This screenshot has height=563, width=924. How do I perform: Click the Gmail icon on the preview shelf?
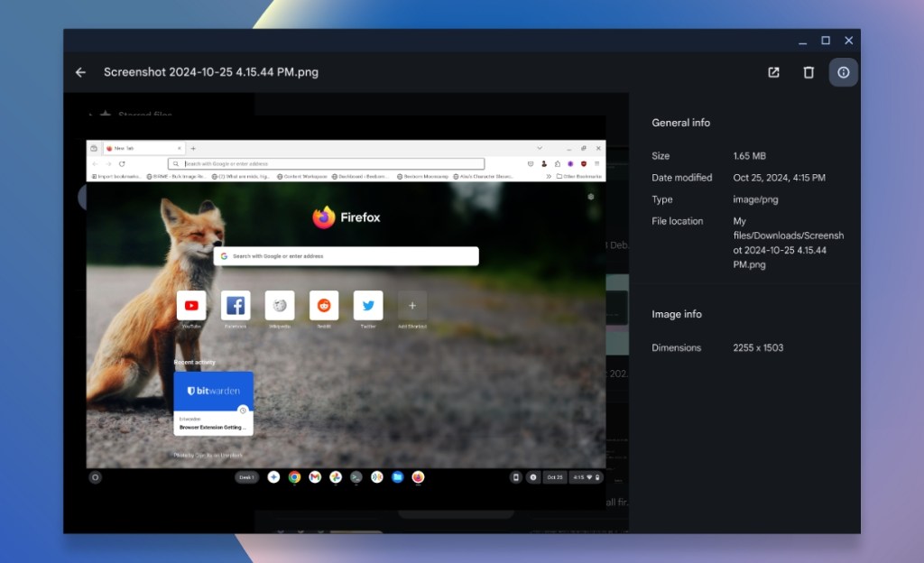coord(315,477)
